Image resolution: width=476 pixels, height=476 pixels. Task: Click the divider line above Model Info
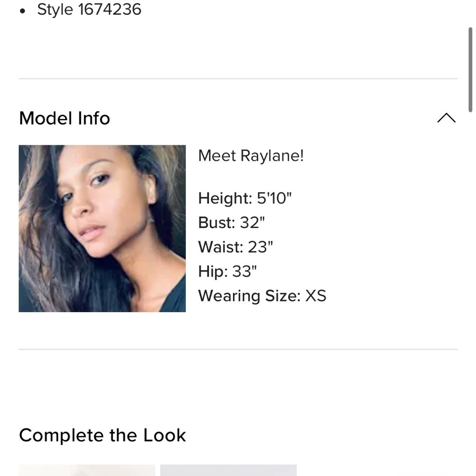pos(238,79)
